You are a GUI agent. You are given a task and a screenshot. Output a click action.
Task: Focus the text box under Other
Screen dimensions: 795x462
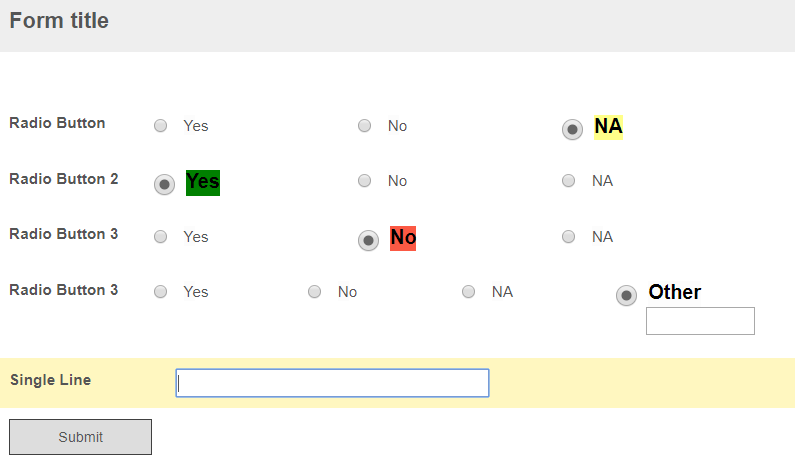[700, 321]
